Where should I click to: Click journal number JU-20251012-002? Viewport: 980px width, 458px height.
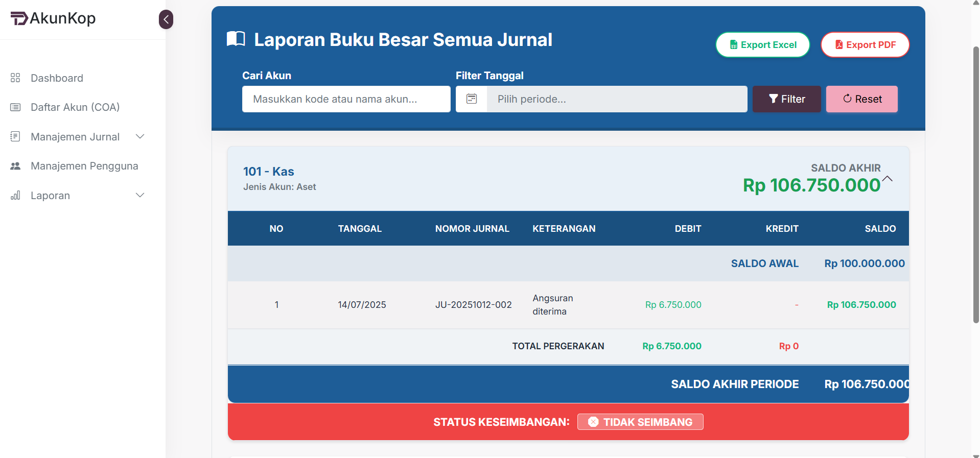[474, 305]
